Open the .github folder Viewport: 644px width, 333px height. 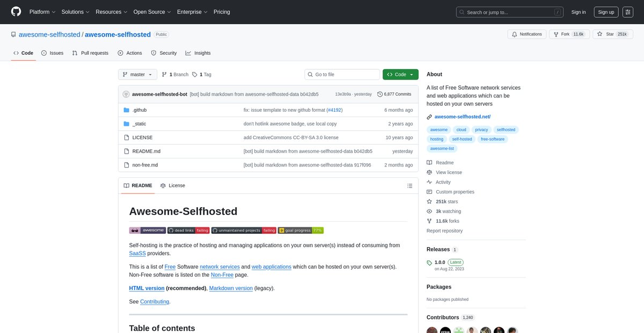click(140, 110)
